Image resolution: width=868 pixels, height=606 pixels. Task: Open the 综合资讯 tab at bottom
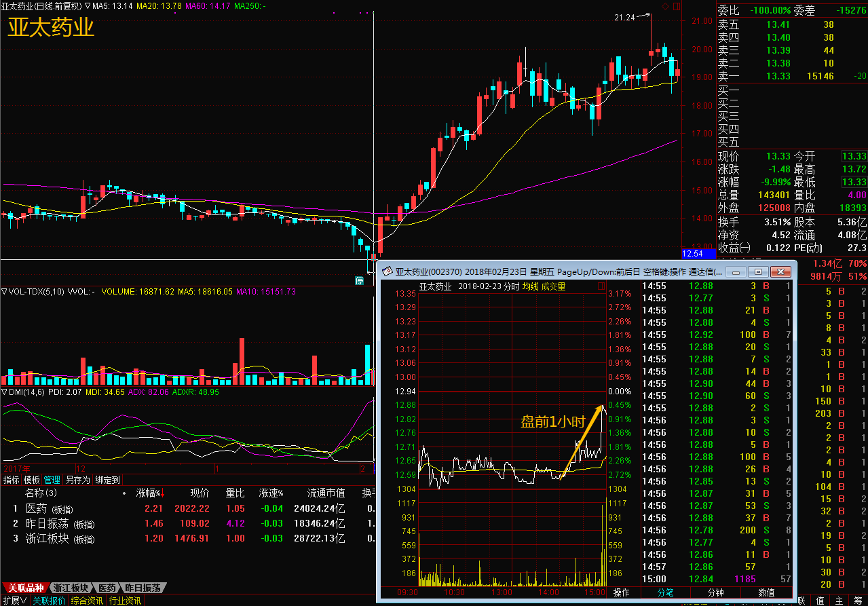[87, 601]
